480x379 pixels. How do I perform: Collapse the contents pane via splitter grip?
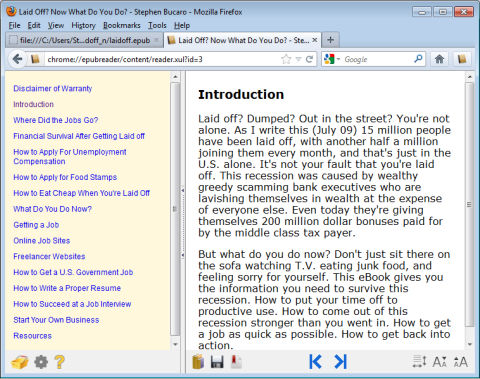tap(183, 223)
